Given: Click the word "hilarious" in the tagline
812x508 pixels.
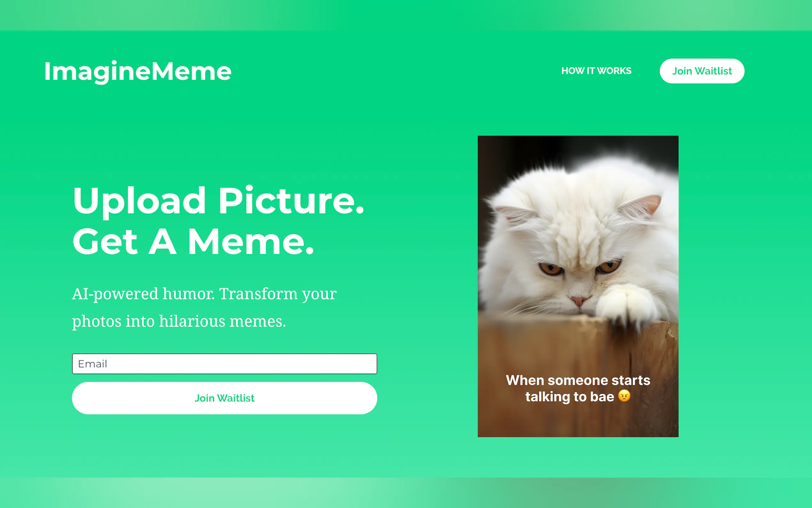Looking at the screenshot, I should (192, 321).
